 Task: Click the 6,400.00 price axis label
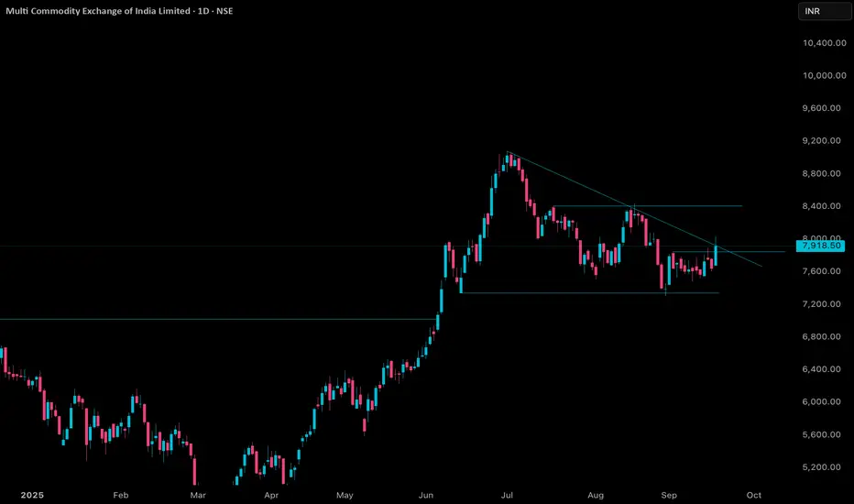click(x=821, y=369)
